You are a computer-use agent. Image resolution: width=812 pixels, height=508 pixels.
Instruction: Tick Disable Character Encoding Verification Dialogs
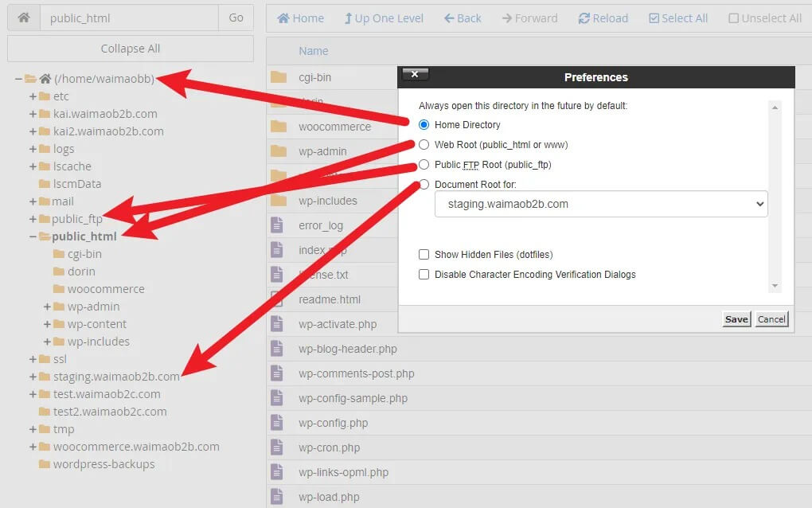pos(424,275)
